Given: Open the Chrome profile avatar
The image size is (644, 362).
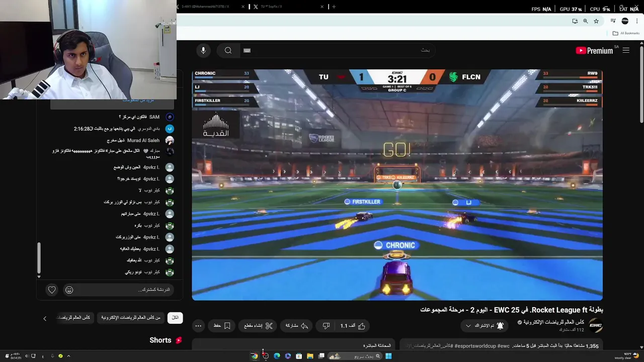Looking at the screenshot, I should tap(625, 21).
